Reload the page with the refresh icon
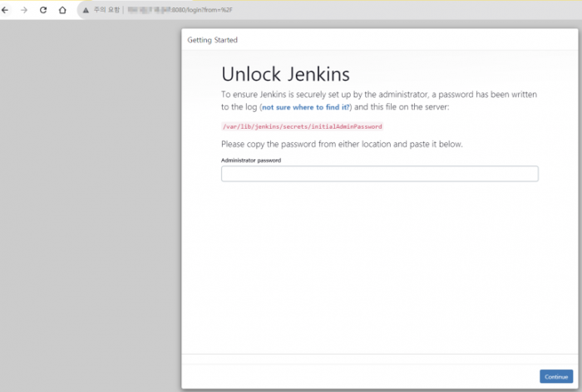This screenshot has height=392, width=582. coord(43,10)
